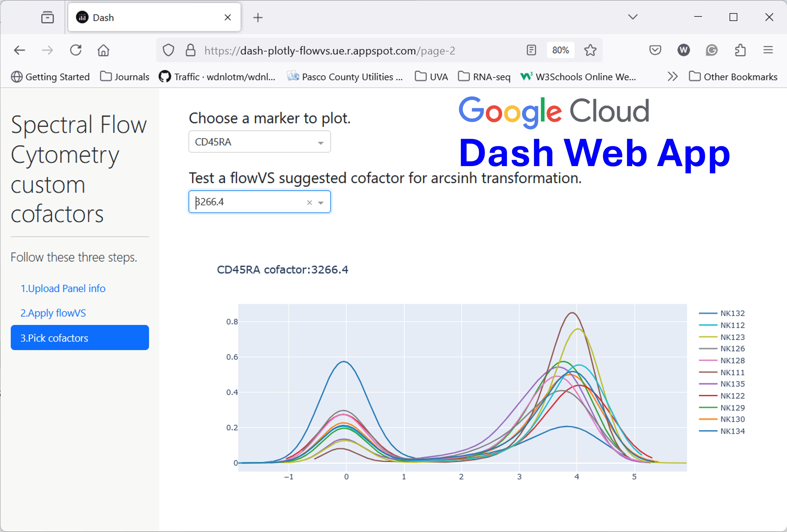The width and height of the screenshot is (787, 532).
Task: Open the UVA bookmarks folder
Action: click(x=432, y=77)
